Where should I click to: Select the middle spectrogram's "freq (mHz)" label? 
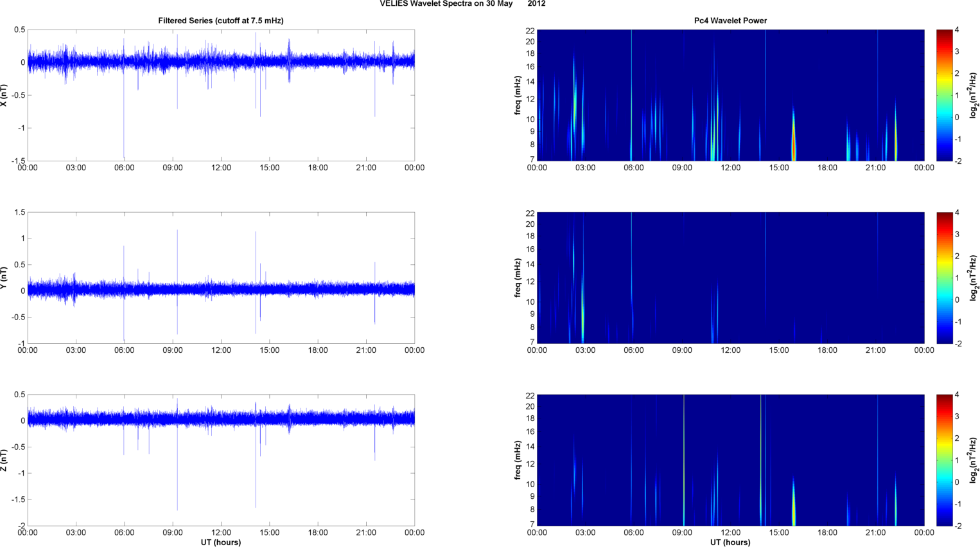pos(518,278)
